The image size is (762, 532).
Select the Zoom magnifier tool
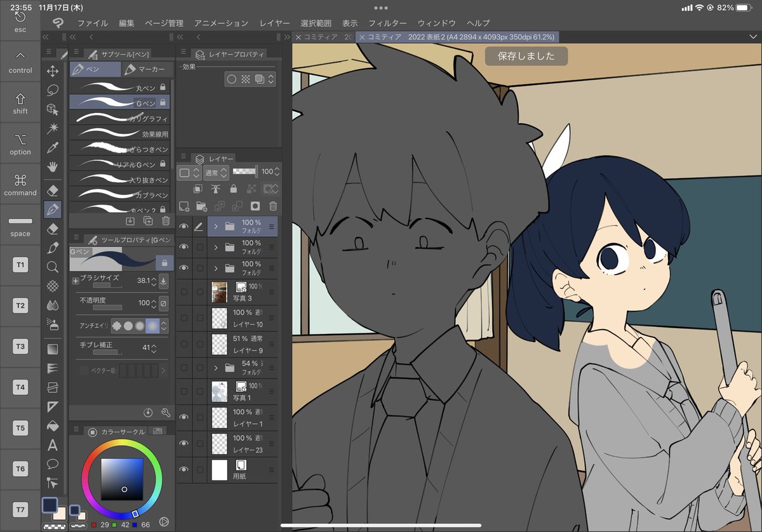(x=53, y=267)
